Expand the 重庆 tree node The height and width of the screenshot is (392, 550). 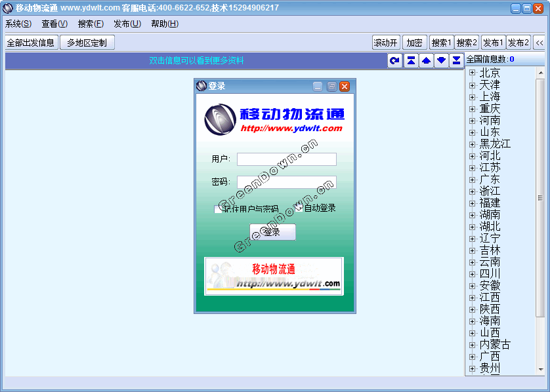point(472,109)
